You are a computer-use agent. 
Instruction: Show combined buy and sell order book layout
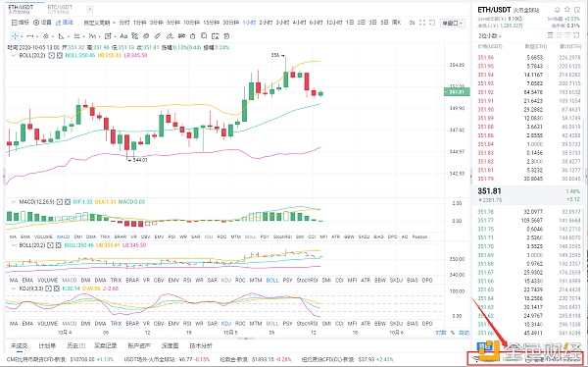(x=550, y=35)
